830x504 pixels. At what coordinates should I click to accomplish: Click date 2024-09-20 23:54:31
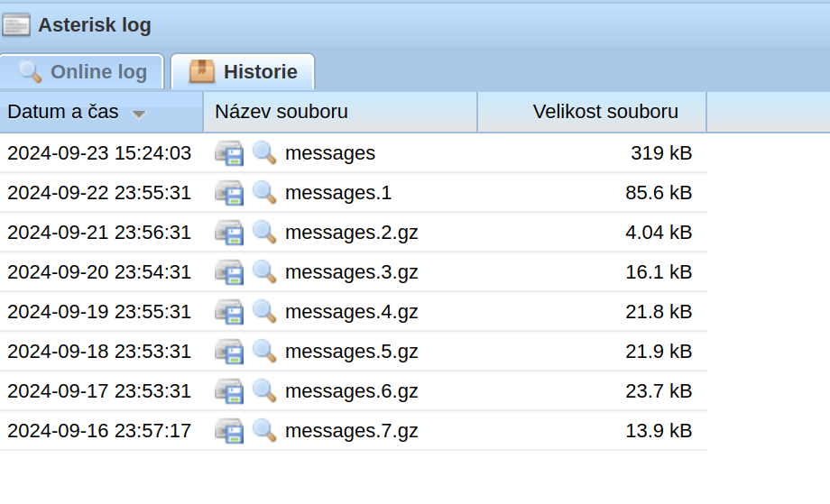tap(99, 271)
